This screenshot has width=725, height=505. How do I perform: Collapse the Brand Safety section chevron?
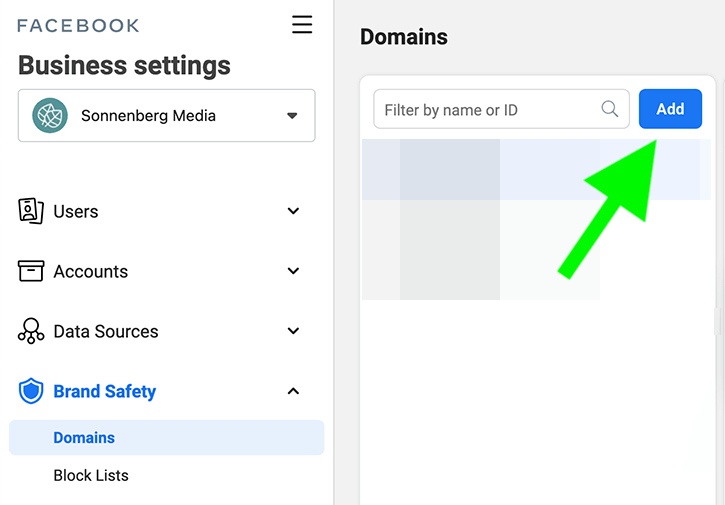[293, 391]
